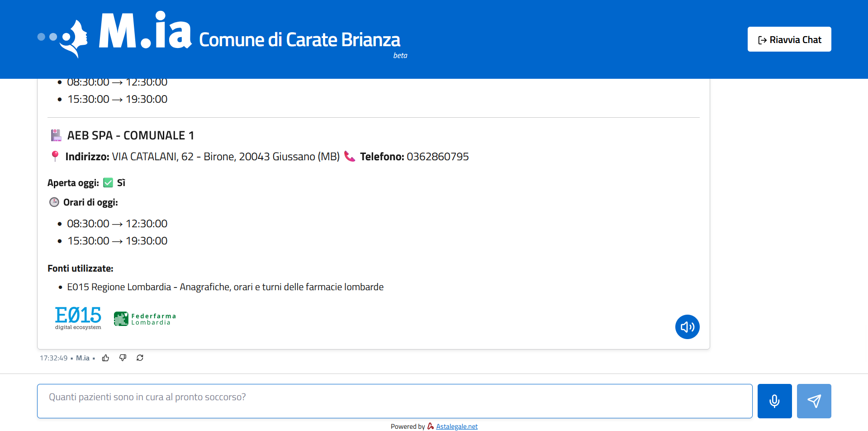This screenshot has width=868, height=431.
Task: Click the Federfarma Lombardia logo
Action: click(145, 319)
